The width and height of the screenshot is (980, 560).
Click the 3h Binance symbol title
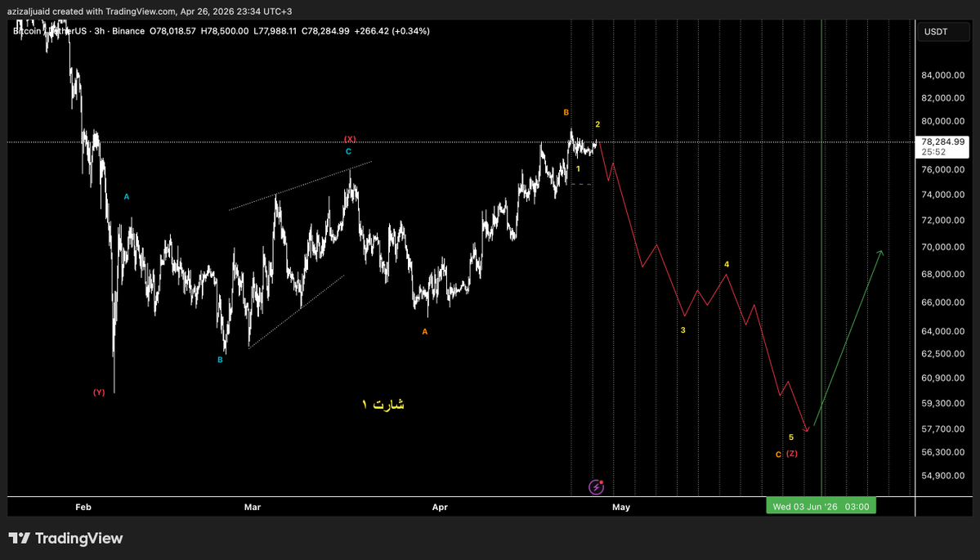coord(78,30)
